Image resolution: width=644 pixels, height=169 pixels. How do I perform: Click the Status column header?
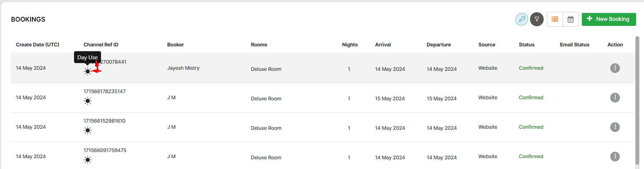pos(526,45)
